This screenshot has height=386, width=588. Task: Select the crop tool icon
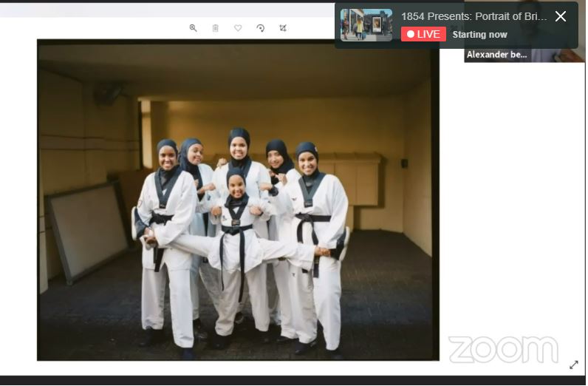[283, 28]
